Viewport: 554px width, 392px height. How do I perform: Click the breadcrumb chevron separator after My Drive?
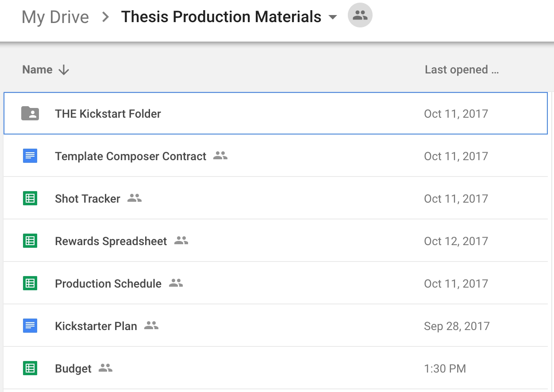coord(105,17)
